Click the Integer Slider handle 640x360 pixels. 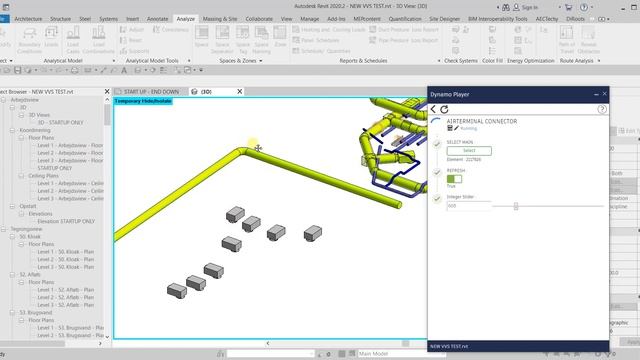516,206
